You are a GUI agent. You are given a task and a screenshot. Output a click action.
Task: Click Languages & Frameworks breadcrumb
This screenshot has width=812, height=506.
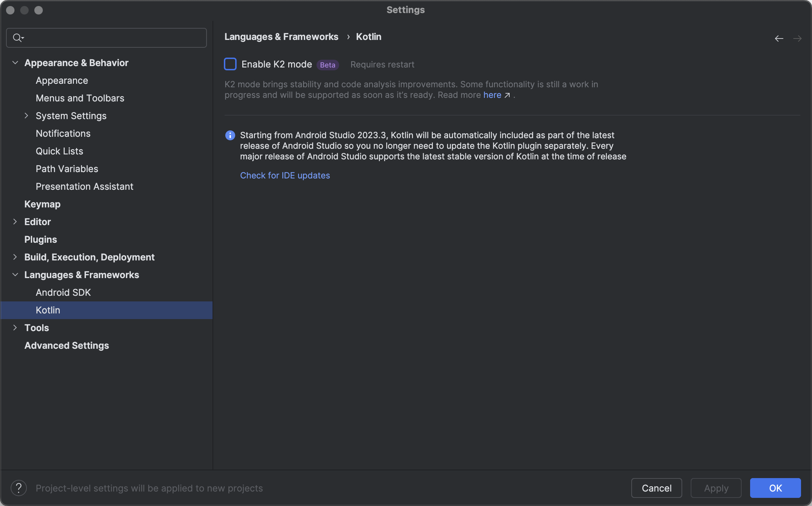coord(282,37)
